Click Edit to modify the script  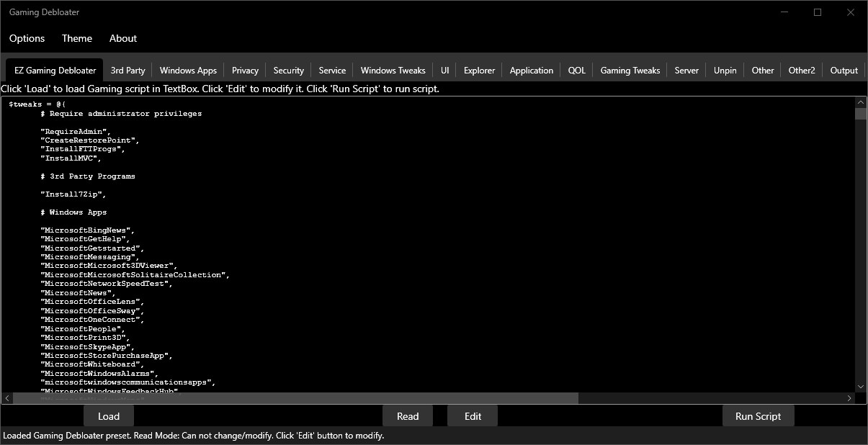473,416
